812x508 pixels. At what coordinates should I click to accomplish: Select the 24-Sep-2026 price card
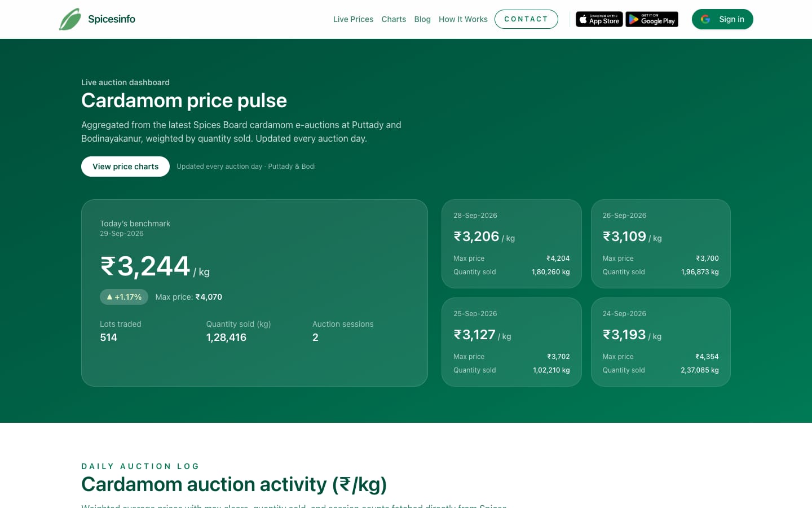click(661, 342)
